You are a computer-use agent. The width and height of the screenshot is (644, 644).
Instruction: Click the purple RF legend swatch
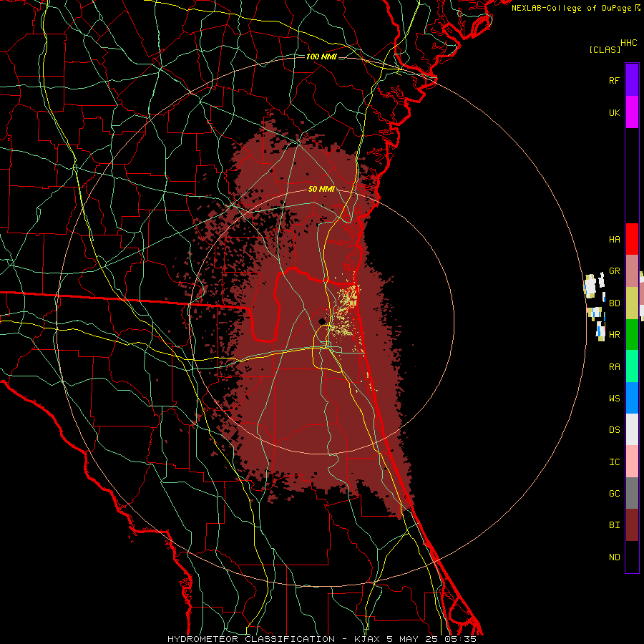(x=632, y=80)
